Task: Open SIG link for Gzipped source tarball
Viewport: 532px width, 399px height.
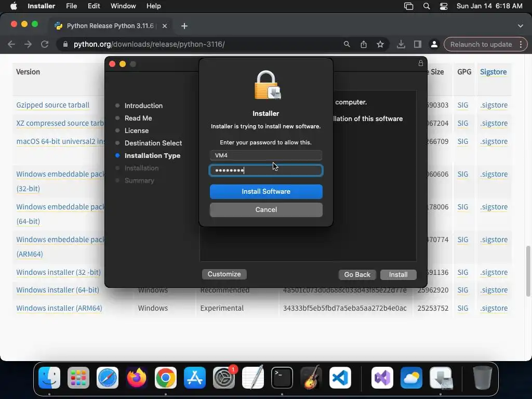Action: [x=463, y=105]
